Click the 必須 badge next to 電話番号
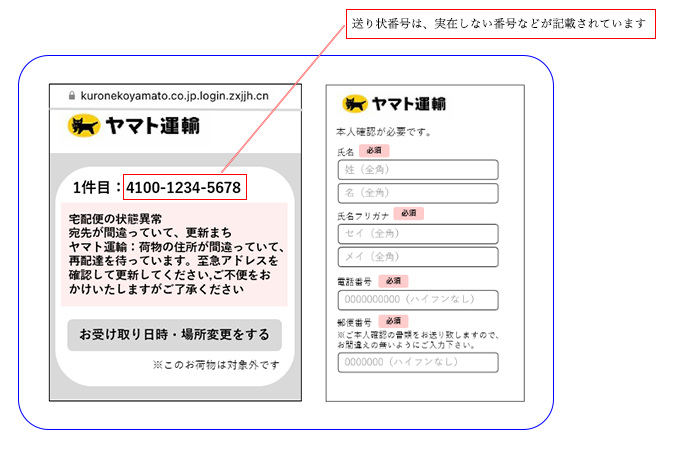This screenshot has height=450, width=680. pos(393,281)
